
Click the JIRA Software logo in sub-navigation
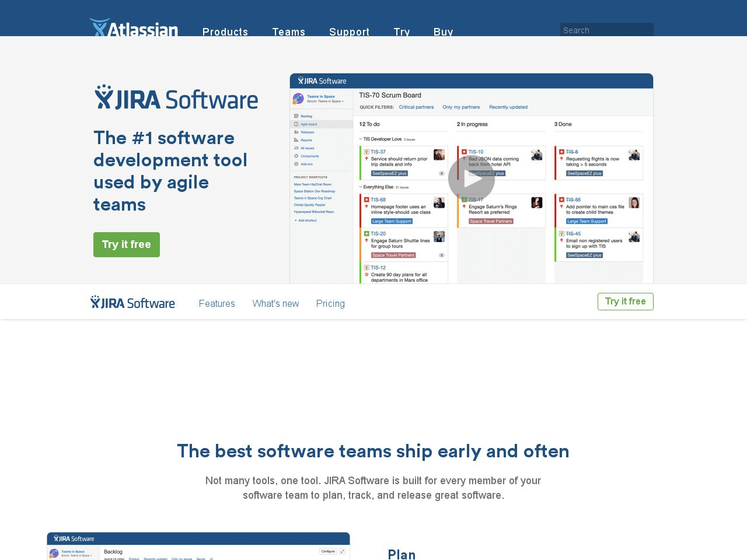[133, 302]
